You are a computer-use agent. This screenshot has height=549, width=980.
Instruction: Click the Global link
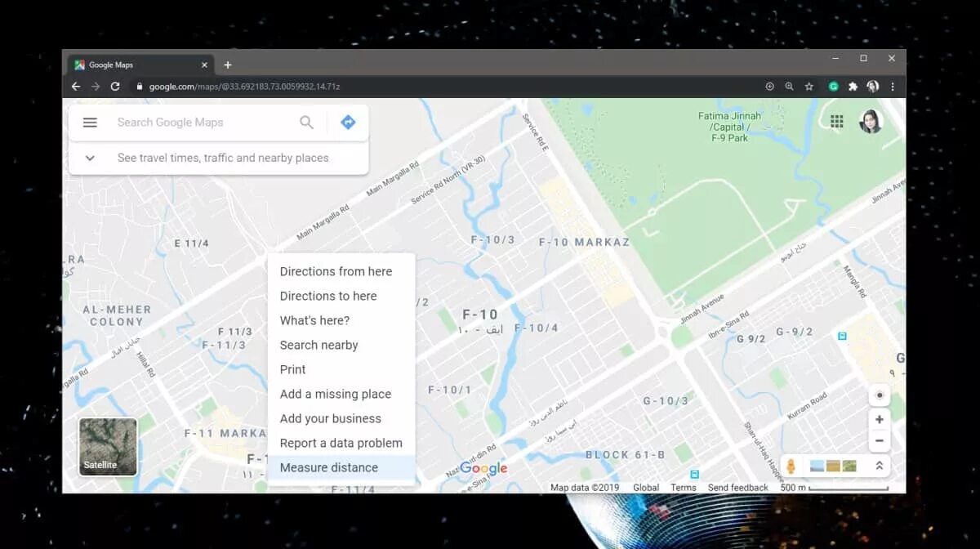pos(646,488)
